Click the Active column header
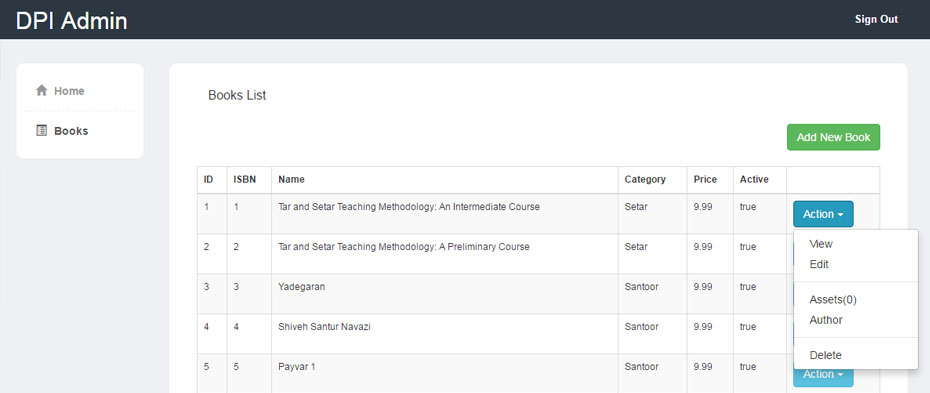The width and height of the screenshot is (930, 393). click(x=754, y=179)
